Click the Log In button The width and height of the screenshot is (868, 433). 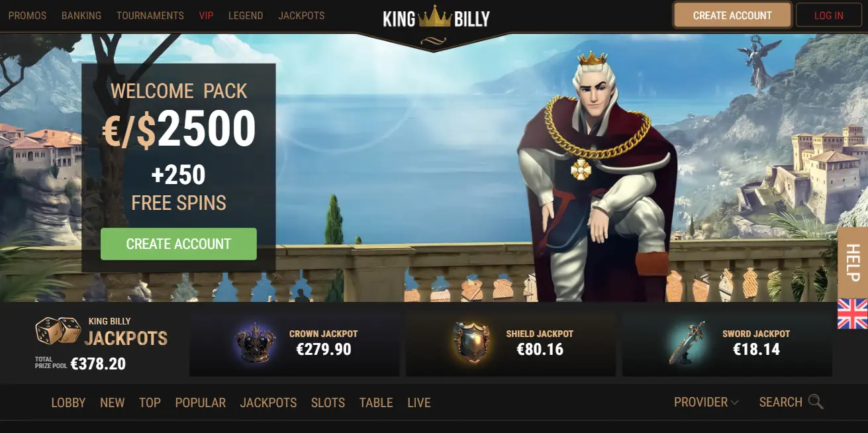pos(829,15)
